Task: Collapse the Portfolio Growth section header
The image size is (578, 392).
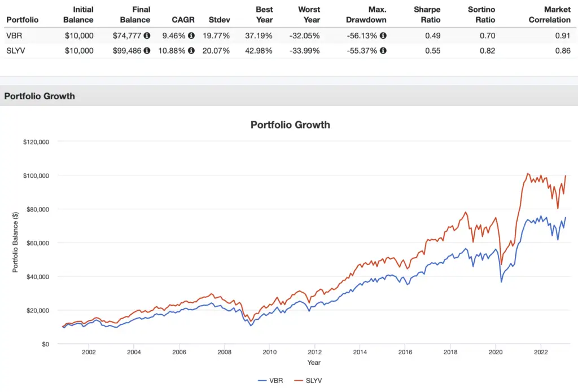Action: [40, 96]
